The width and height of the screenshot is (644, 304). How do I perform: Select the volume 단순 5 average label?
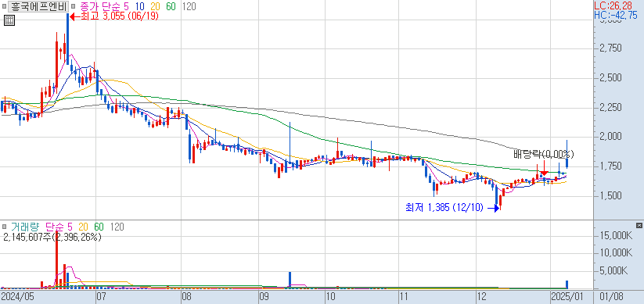click(59, 227)
